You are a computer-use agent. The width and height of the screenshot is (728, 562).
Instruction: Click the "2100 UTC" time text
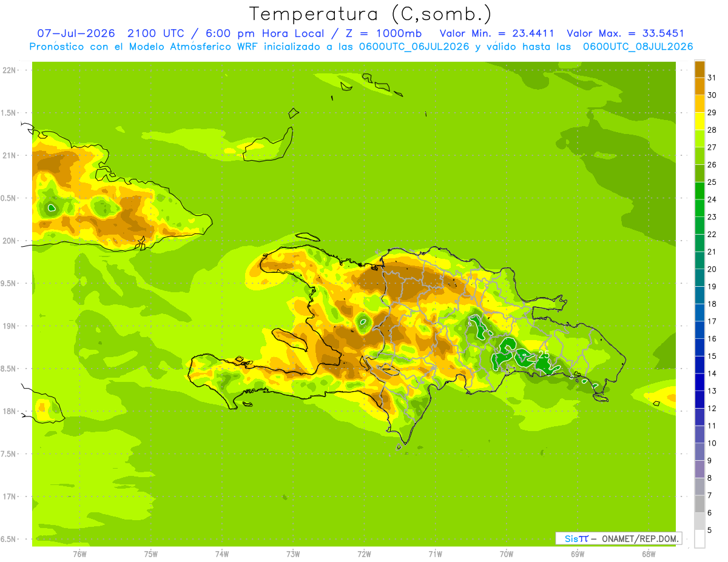pos(155,33)
